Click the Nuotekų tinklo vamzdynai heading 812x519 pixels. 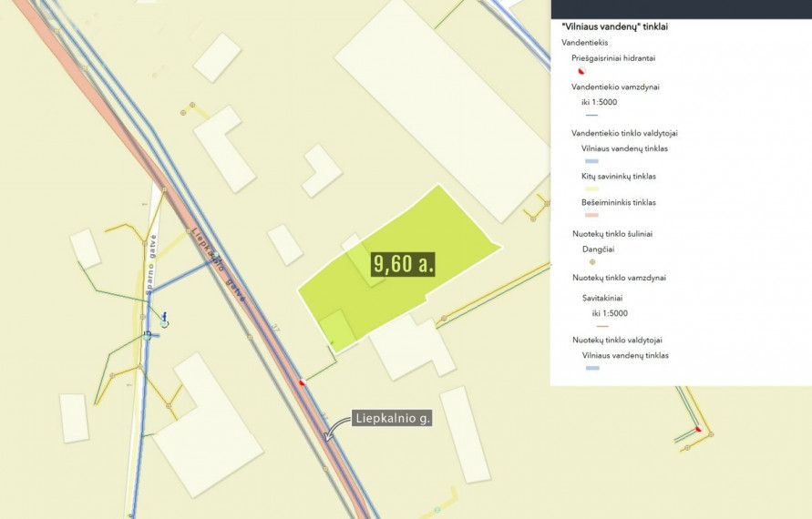pyautogui.click(x=619, y=278)
